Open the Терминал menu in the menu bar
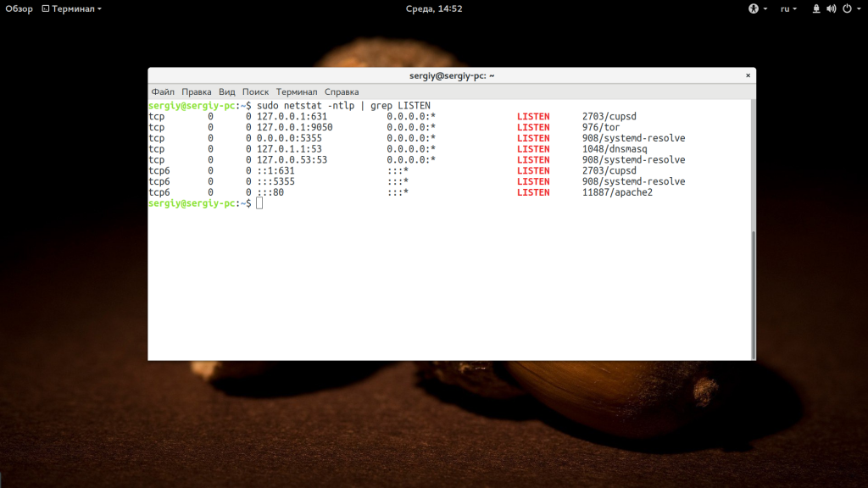Viewport: 868px width, 488px height. (x=297, y=91)
